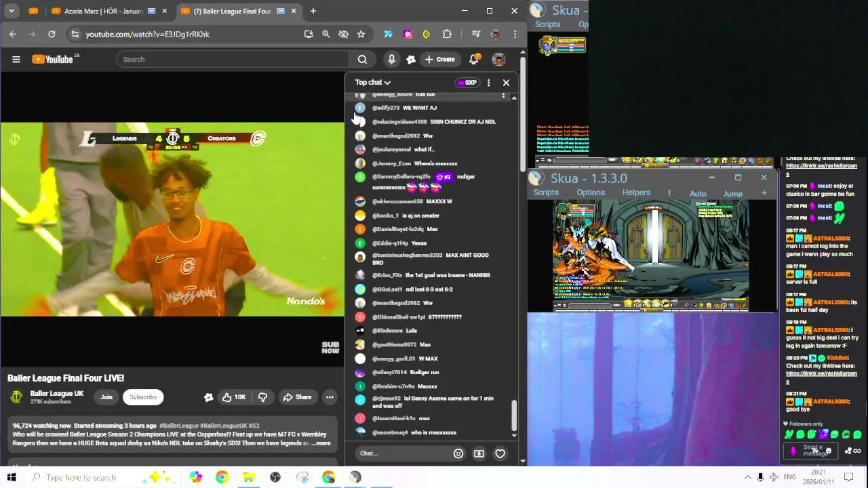Open Options menu in Skua 1.3.3.0

click(x=591, y=192)
